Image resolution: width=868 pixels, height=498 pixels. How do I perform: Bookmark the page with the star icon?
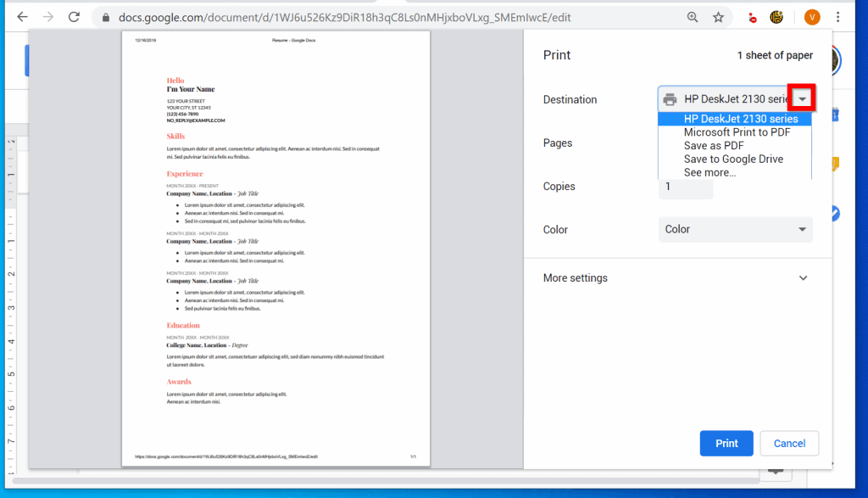click(718, 16)
